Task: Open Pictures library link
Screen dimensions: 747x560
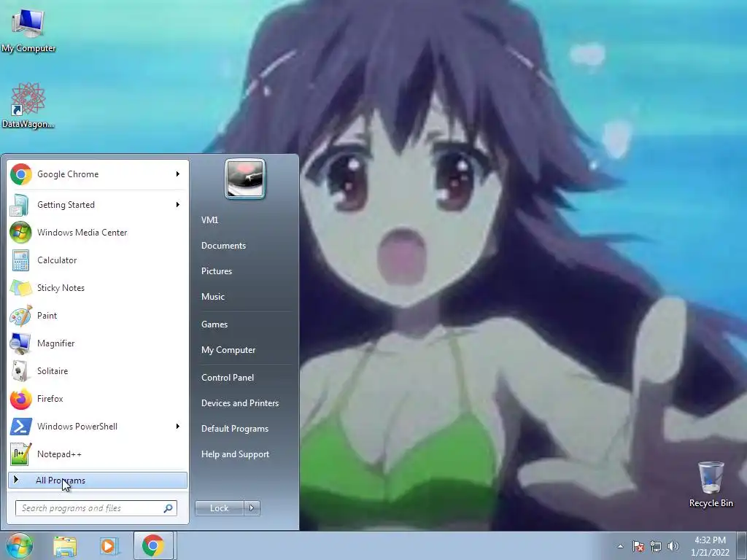Action: coord(217,271)
